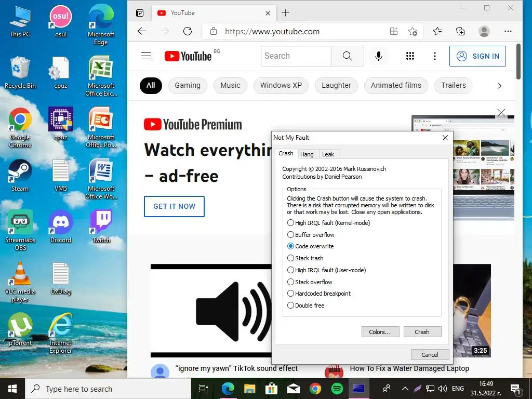532x399 pixels.
Task: Open YouTube hamburger guide menu
Action: click(x=146, y=56)
